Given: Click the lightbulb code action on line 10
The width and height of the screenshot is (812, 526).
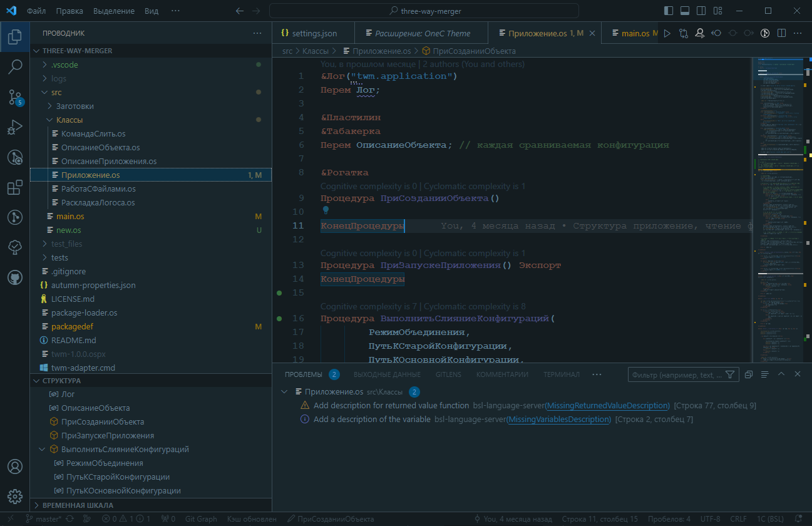Looking at the screenshot, I should [x=326, y=211].
